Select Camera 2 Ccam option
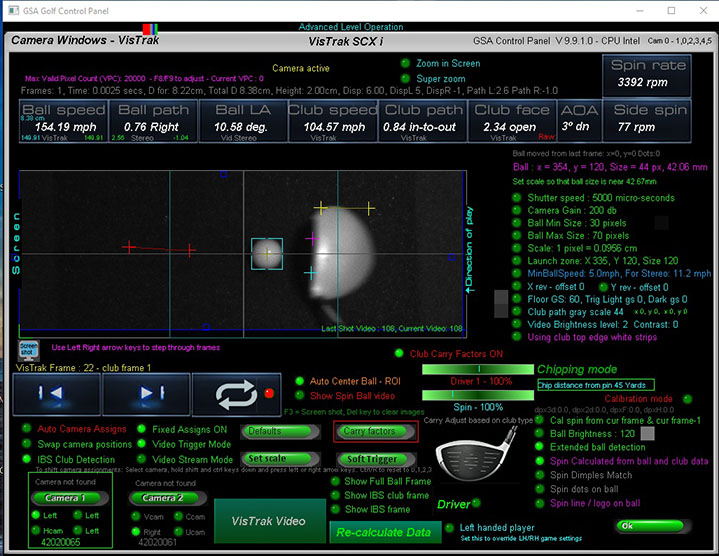 (x=178, y=517)
